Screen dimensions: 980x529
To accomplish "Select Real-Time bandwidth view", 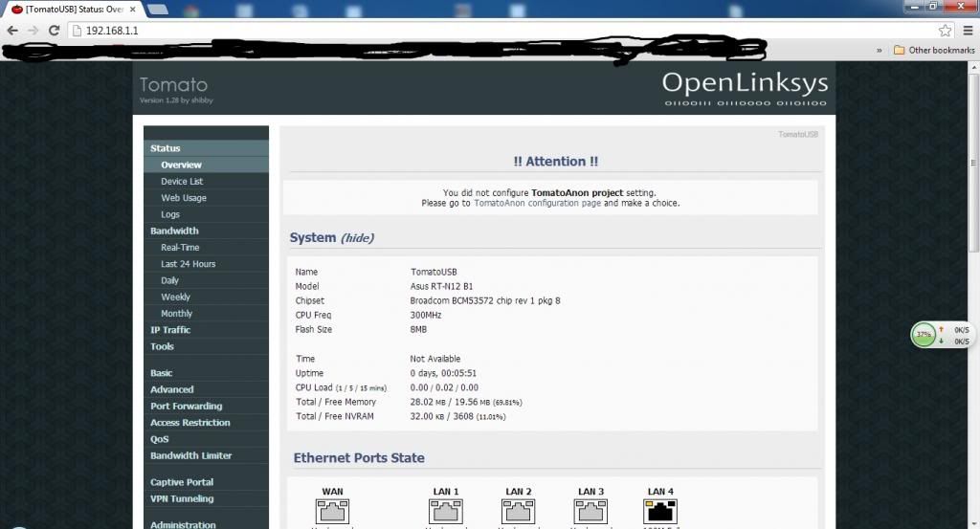I will tap(180, 247).
